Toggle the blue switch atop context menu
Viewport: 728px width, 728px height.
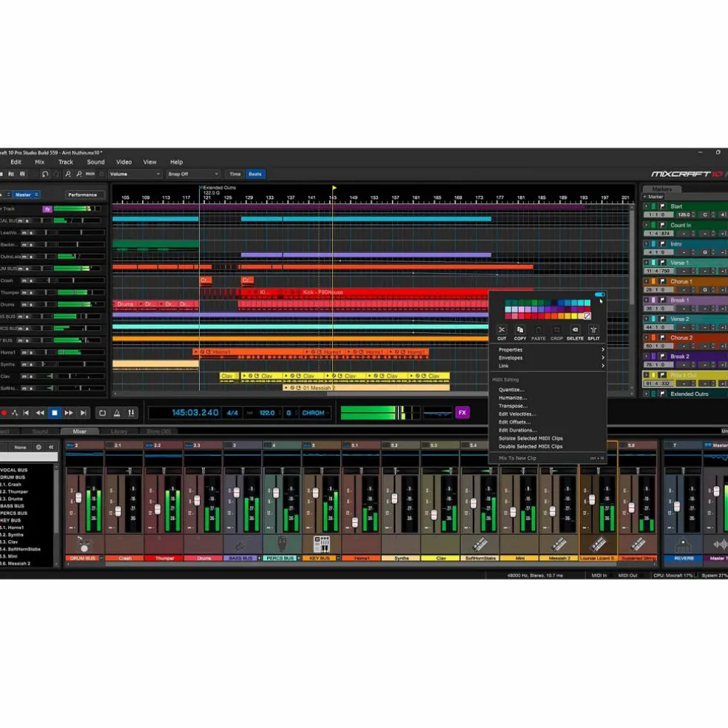[x=599, y=294]
